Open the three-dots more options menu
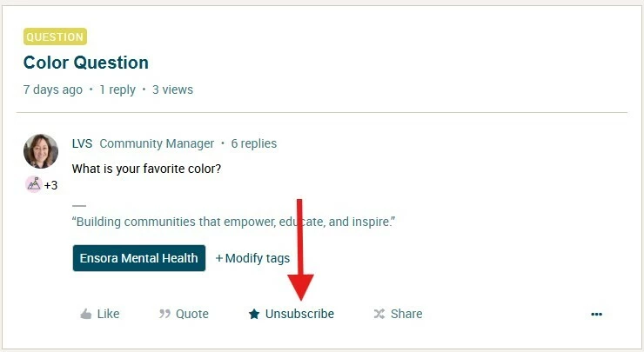Screen dimensions: 644x352 point(596,315)
